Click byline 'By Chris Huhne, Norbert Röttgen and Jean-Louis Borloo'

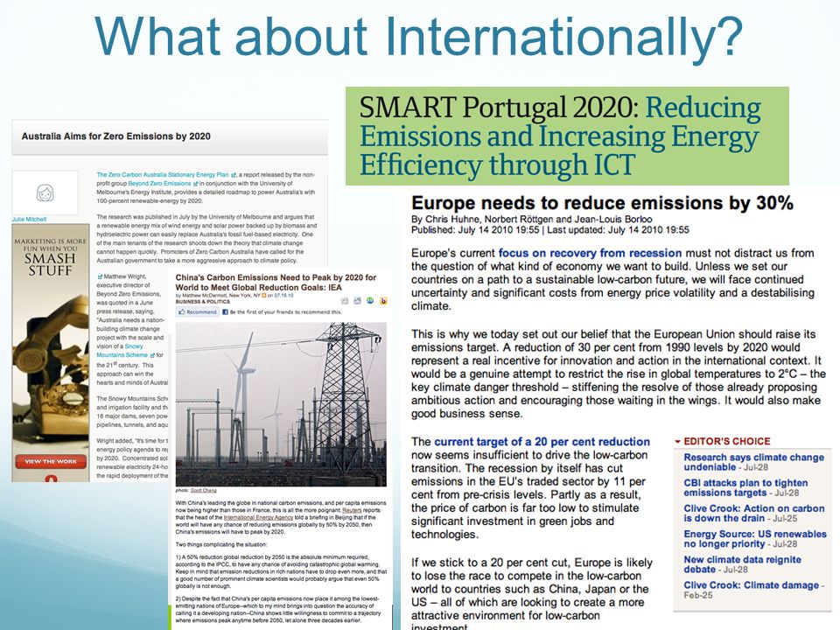click(531, 219)
